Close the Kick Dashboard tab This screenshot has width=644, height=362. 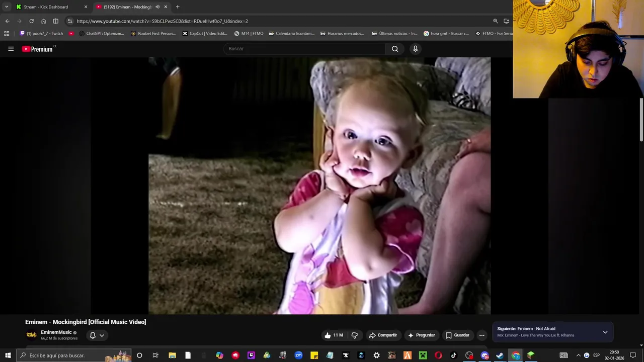pos(86,7)
